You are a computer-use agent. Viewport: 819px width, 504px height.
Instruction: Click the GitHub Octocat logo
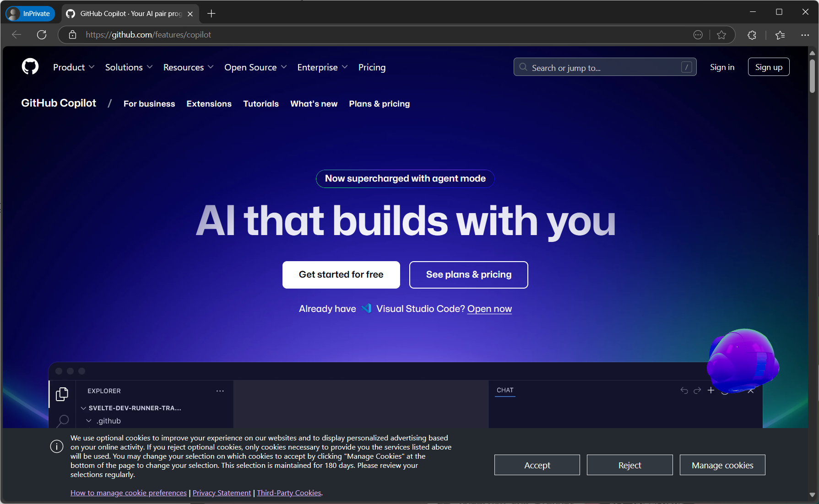[30, 67]
